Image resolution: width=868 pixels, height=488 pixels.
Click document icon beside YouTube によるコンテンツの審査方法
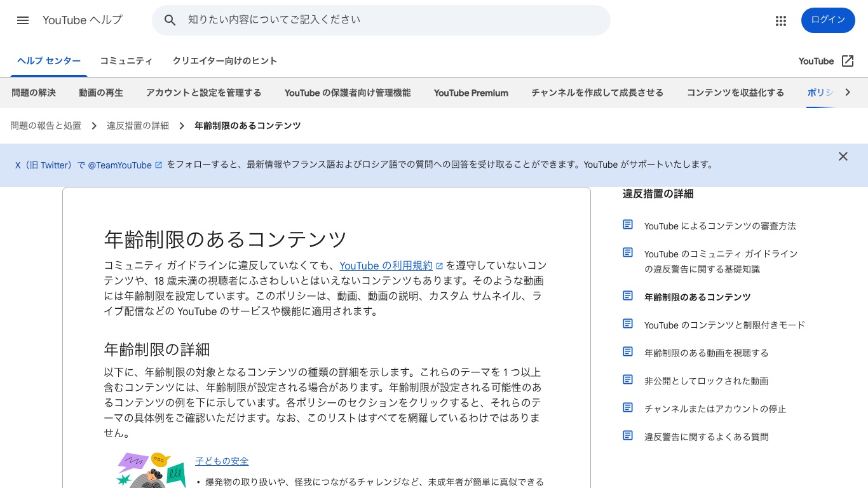pos(628,225)
